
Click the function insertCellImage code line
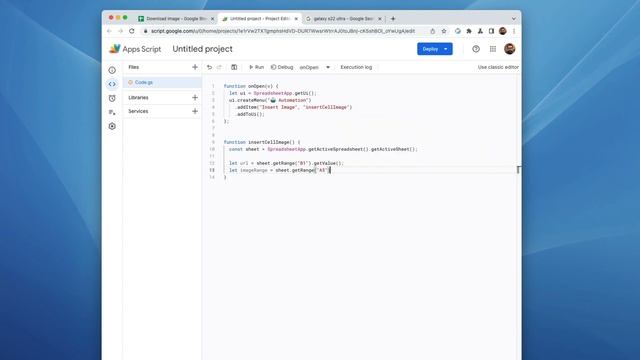click(x=262, y=142)
